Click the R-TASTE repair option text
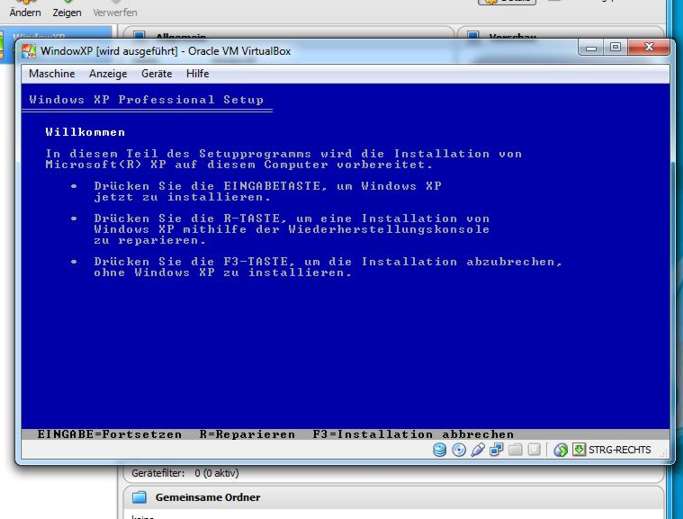The width and height of the screenshot is (683, 519). click(292, 229)
